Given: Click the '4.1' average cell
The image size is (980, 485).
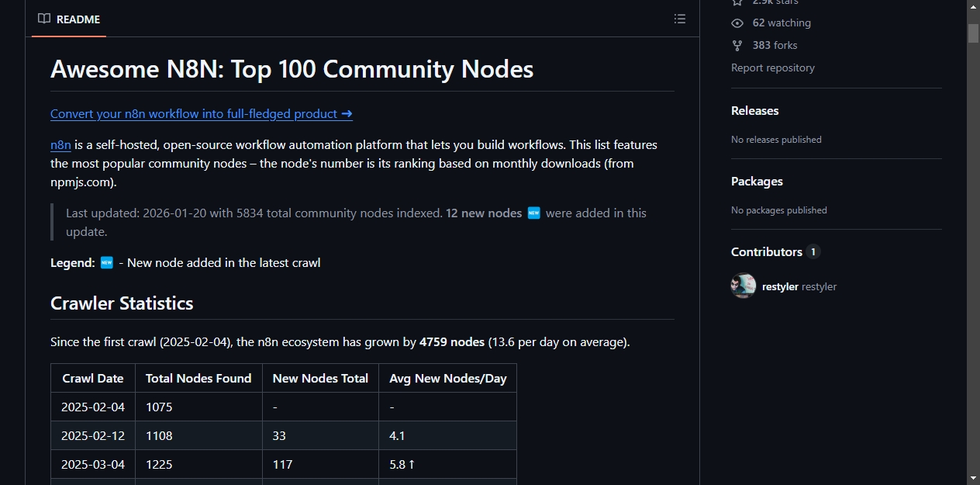Looking at the screenshot, I should pyautogui.click(x=447, y=435).
